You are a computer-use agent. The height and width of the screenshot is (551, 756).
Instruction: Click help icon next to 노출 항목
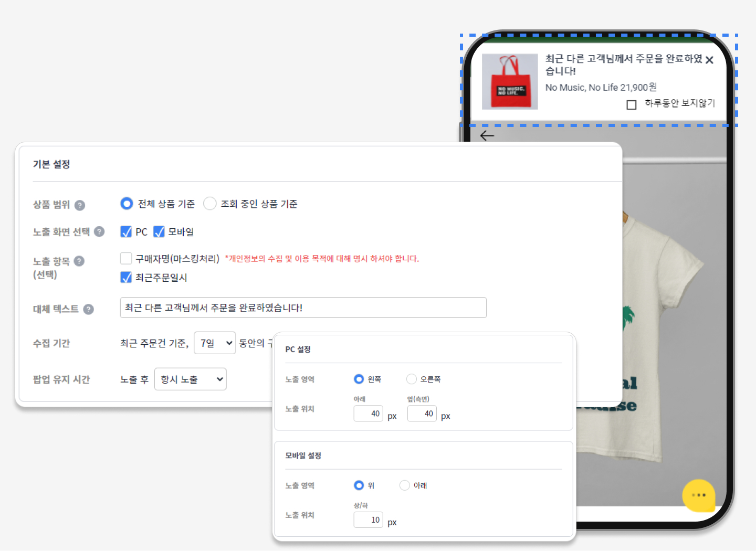coord(79,261)
